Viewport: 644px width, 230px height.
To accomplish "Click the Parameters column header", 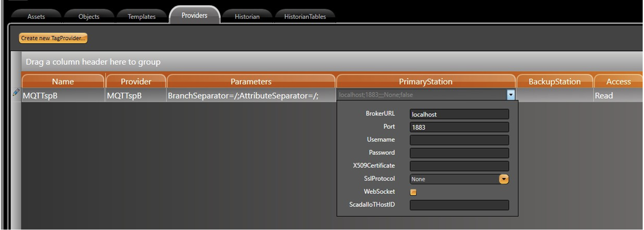I will [x=251, y=82].
